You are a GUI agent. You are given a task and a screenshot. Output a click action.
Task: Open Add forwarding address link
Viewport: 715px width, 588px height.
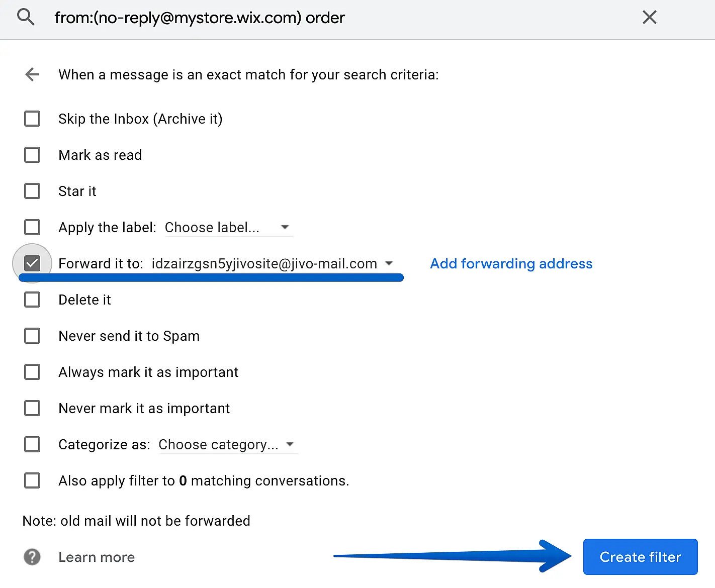tap(511, 264)
